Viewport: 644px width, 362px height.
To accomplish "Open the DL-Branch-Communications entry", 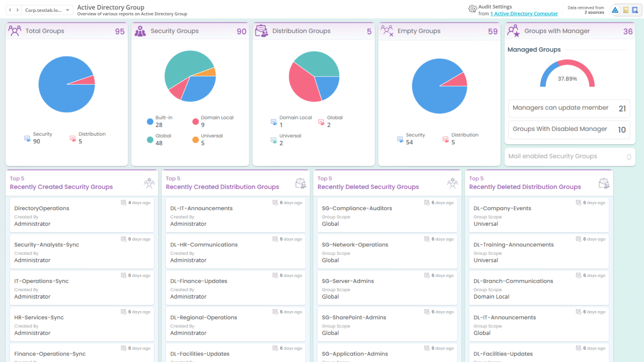I will (x=539, y=288).
